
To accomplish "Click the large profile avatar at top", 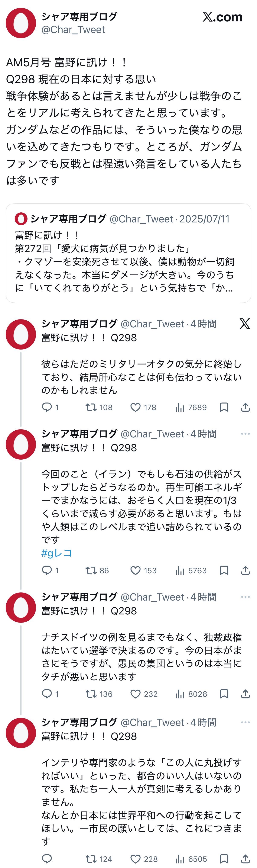I will tap(21, 23).
